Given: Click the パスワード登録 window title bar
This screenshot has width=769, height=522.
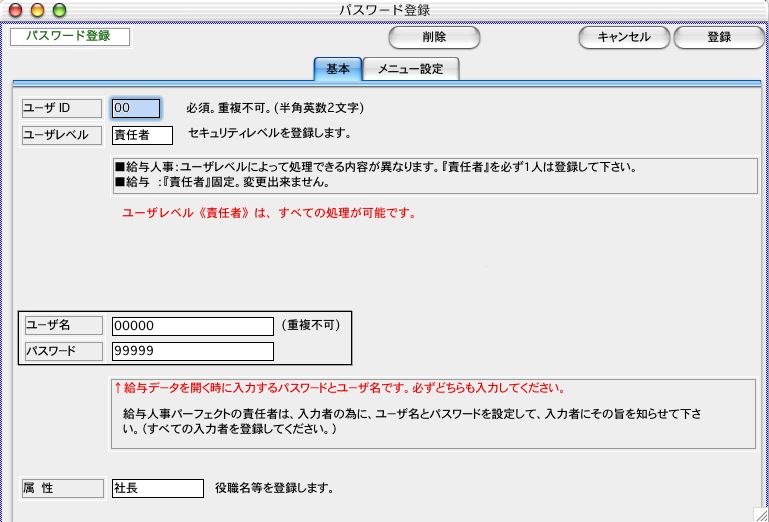Looking at the screenshot, I should coord(385,9).
